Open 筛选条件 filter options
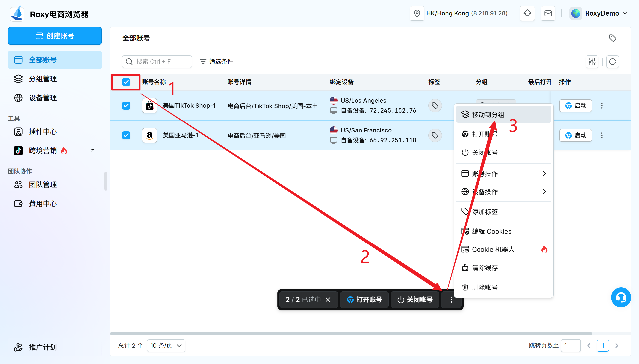The image size is (639, 364). tap(216, 62)
